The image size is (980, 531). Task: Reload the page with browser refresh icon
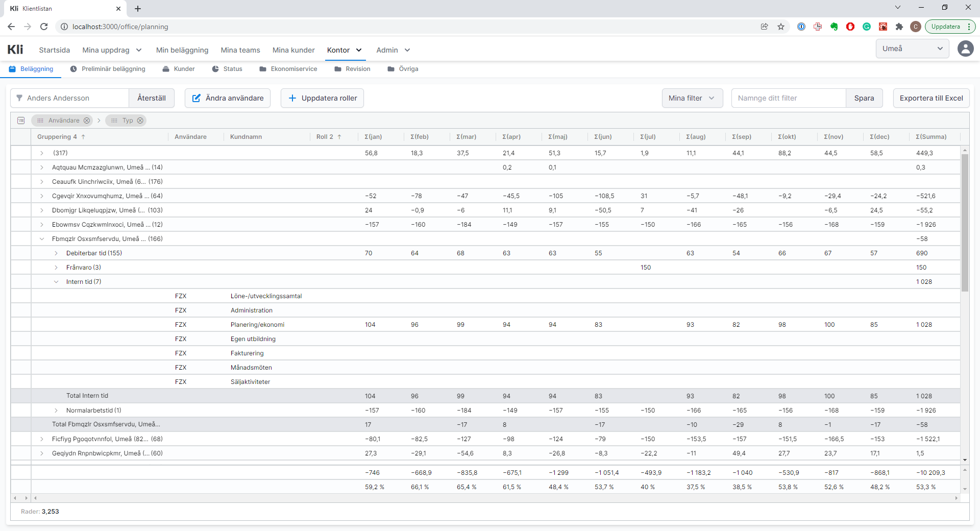pyautogui.click(x=44, y=27)
